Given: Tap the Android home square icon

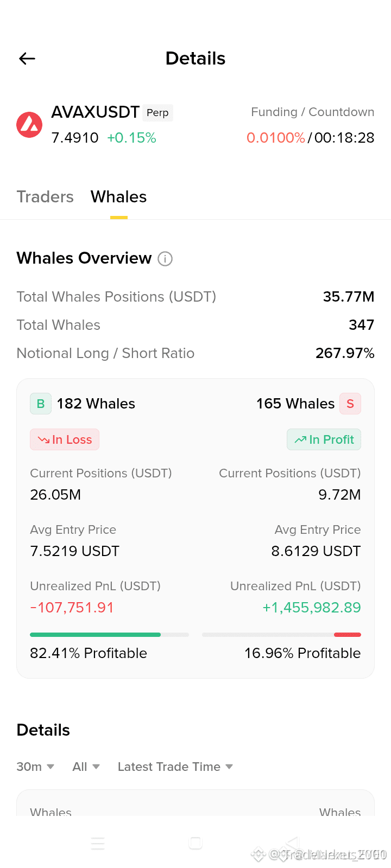Looking at the screenshot, I should [x=195, y=843].
